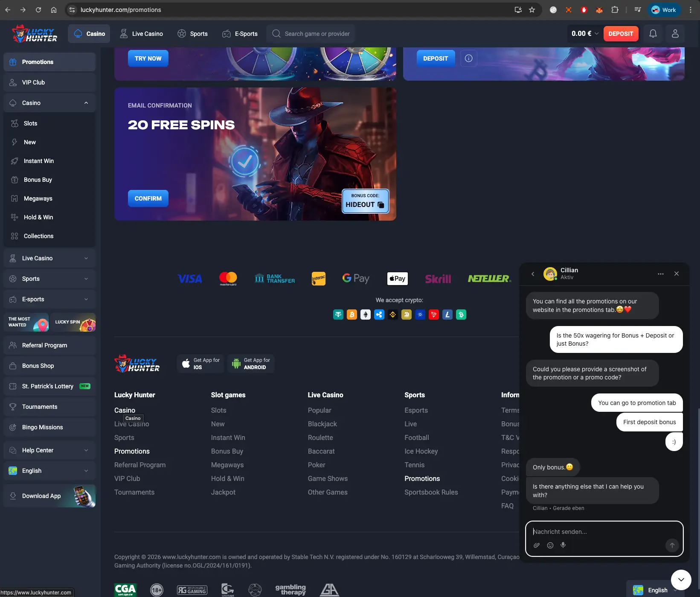Viewport: 700px width, 597px height.
Task: Click the Tether crypto icon
Action: pos(338,315)
